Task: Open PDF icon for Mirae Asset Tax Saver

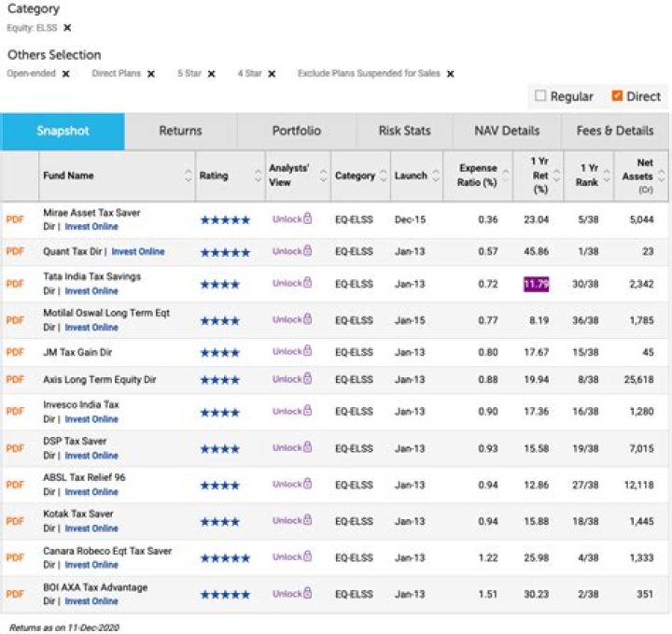Action: click(x=15, y=219)
